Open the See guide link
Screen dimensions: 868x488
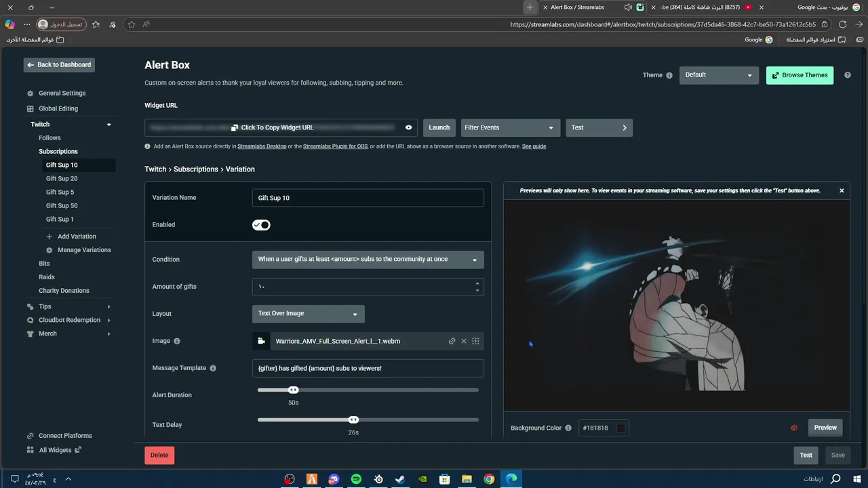tap(534, 146)
